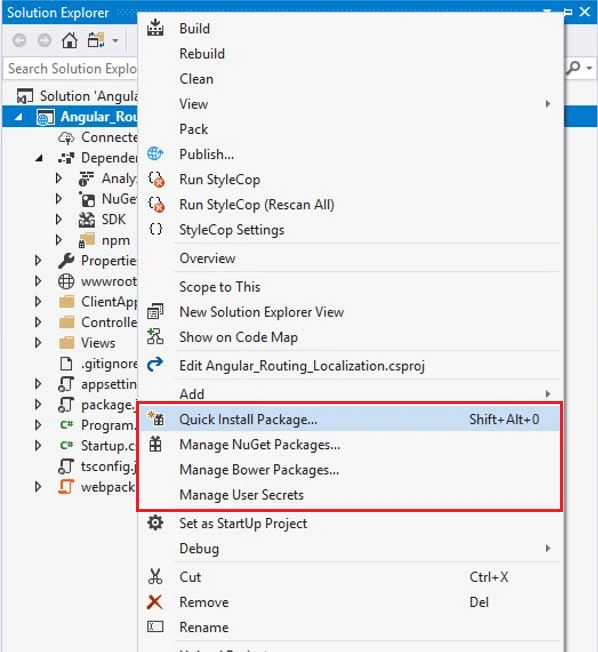Image resolution: width=598 pixels, height=652 pixels.
Task: Pin the Solution Explorer panel
Action: [x=567, y=12]
